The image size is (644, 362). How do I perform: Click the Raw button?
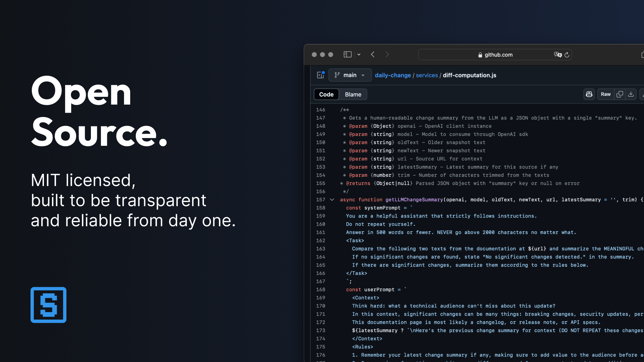[x=605, y=95]
